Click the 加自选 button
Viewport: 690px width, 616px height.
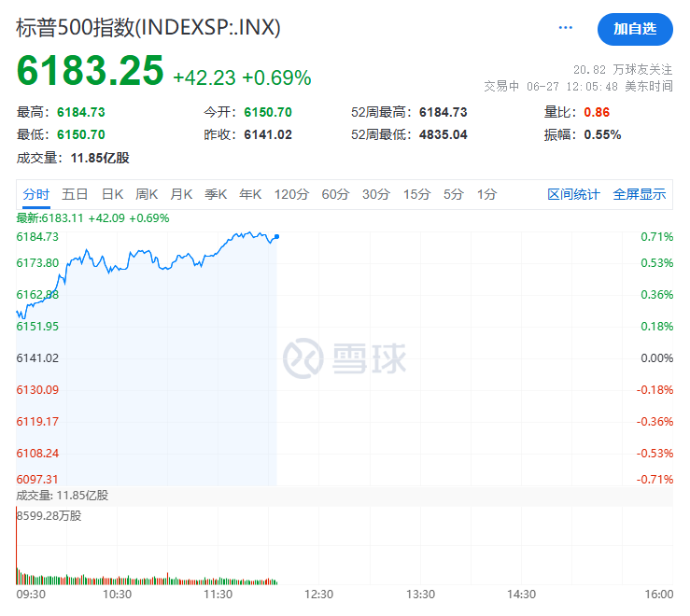[x=635, y=29]
